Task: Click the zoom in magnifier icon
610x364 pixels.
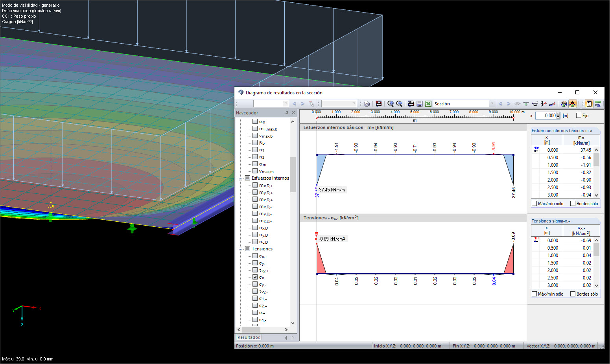Action: 391,104
